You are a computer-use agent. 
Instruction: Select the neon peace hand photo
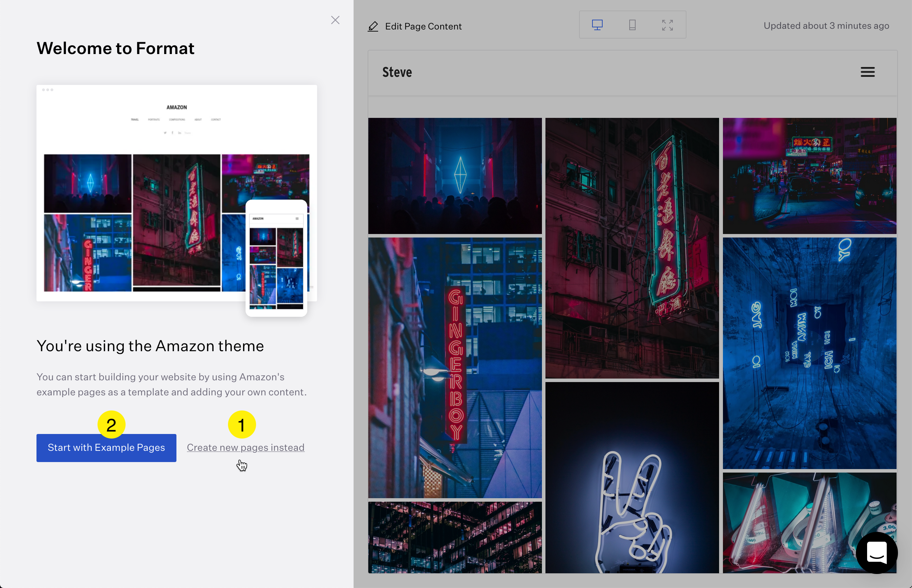click(x=632, y=477)
